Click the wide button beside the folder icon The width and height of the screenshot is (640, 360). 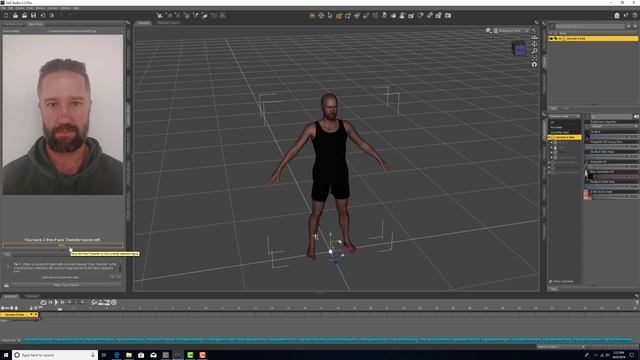pos(66,285)
